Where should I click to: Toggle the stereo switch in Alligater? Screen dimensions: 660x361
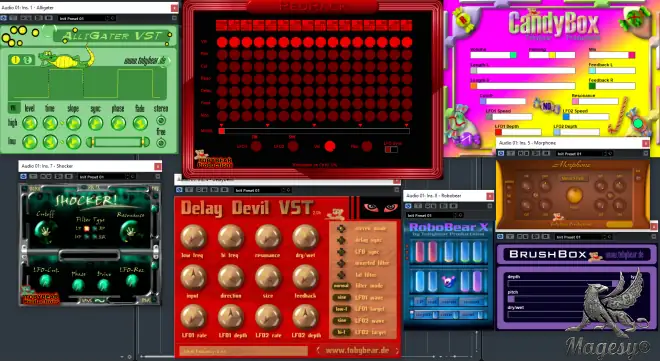point(161,121)
